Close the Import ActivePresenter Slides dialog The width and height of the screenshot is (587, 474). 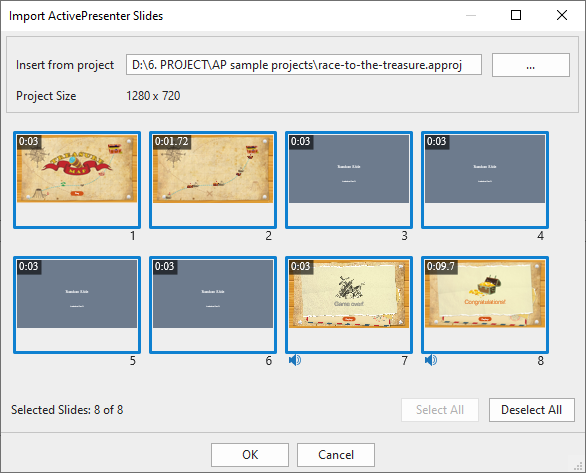coord(562,15)
